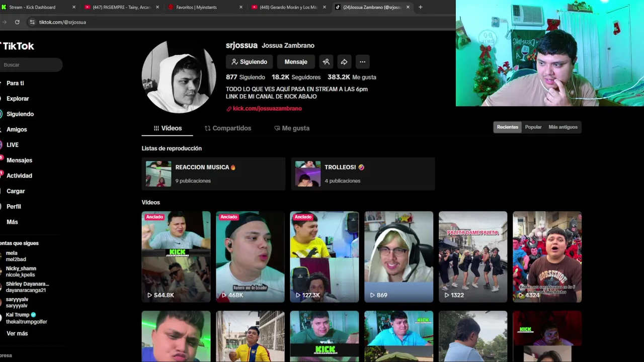
Task: View the 18.2K Seguidores list
Action: 296,77
